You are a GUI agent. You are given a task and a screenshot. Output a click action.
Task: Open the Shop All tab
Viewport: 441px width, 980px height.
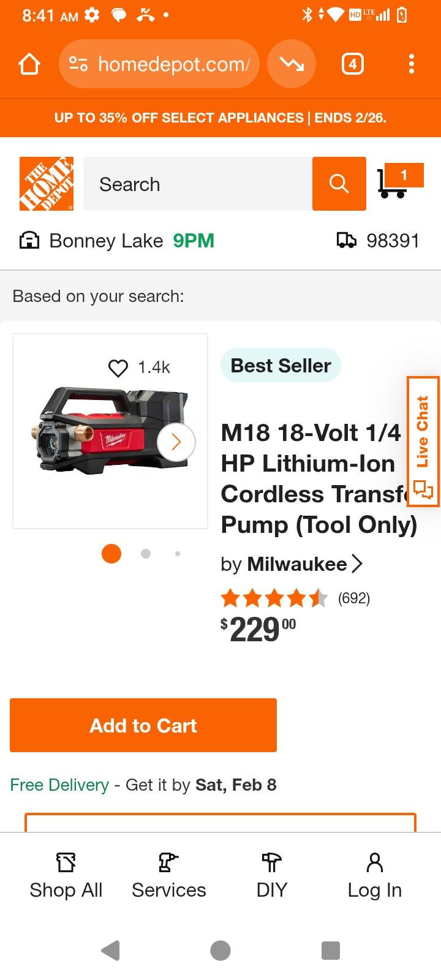[66, 876]
